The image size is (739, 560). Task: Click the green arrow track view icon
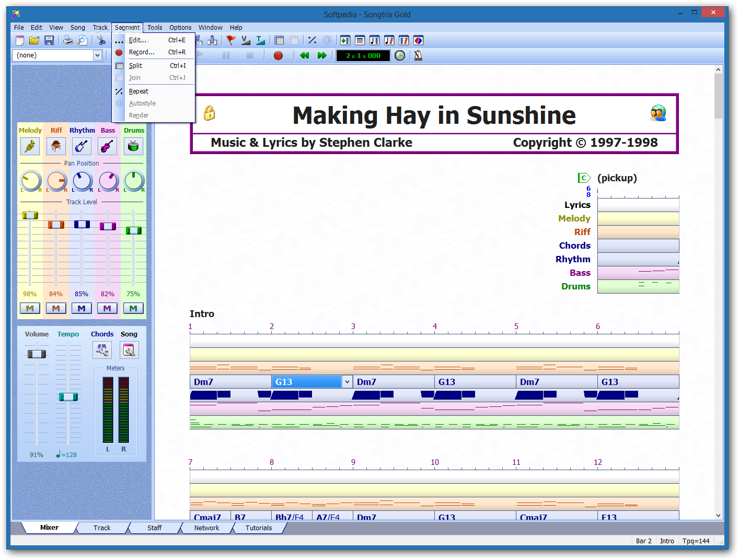coord(345,40)
